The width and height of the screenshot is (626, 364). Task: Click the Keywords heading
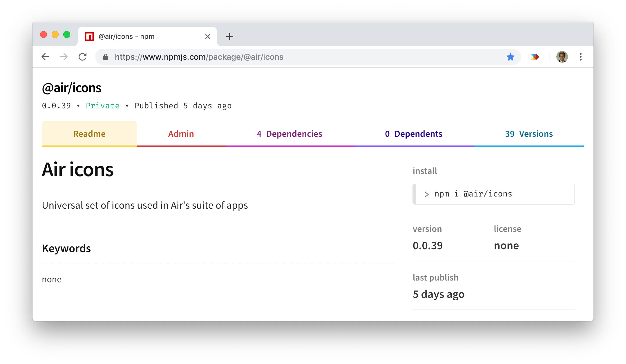[66, 248]
